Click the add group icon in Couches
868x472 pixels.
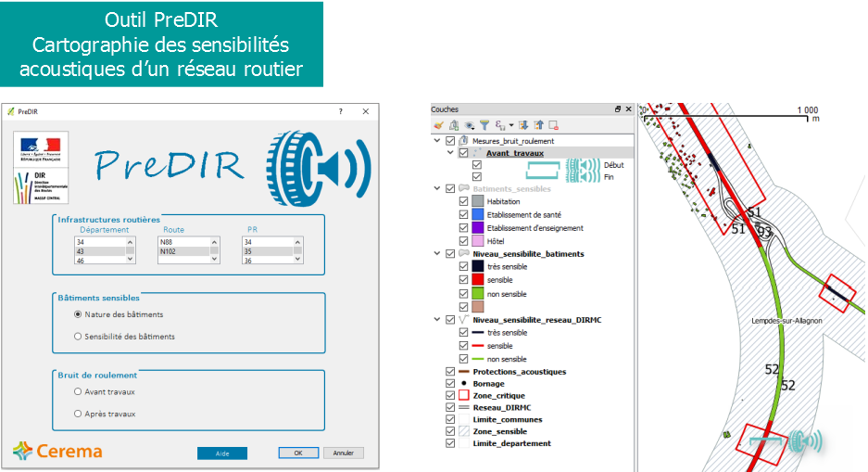[x=454, y=125]
